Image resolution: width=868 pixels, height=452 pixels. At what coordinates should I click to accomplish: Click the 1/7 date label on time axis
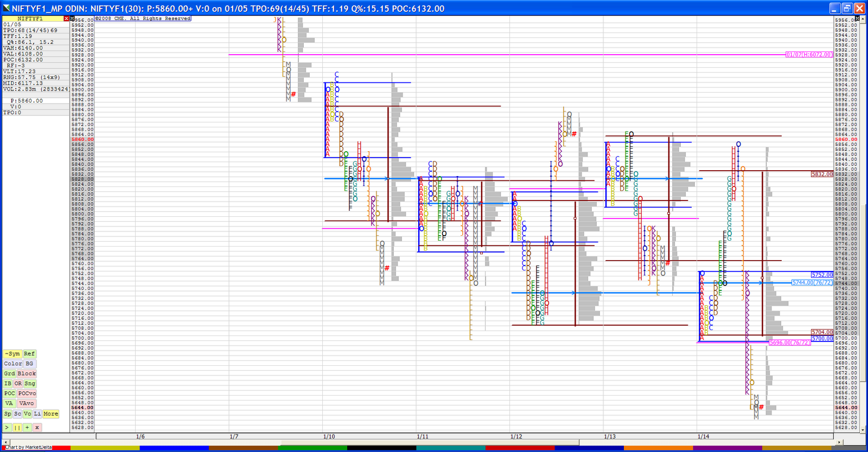(234, 436)
